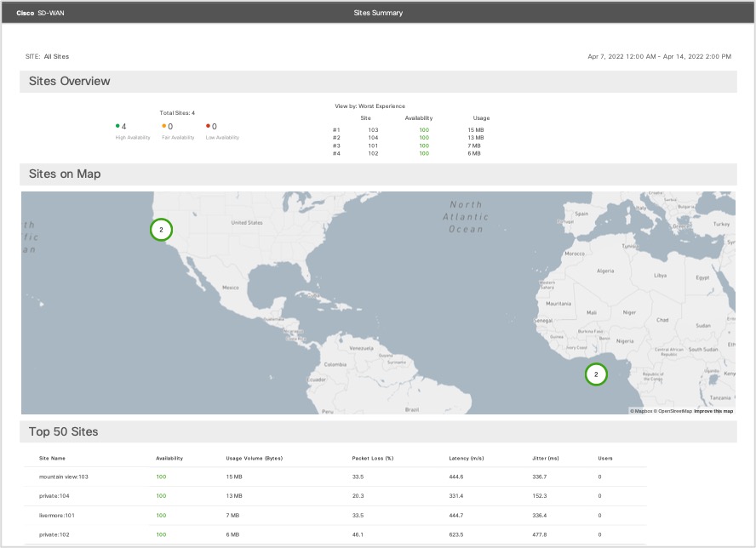Click the map cluster marker near West Africa

click(x=596, y=374)
